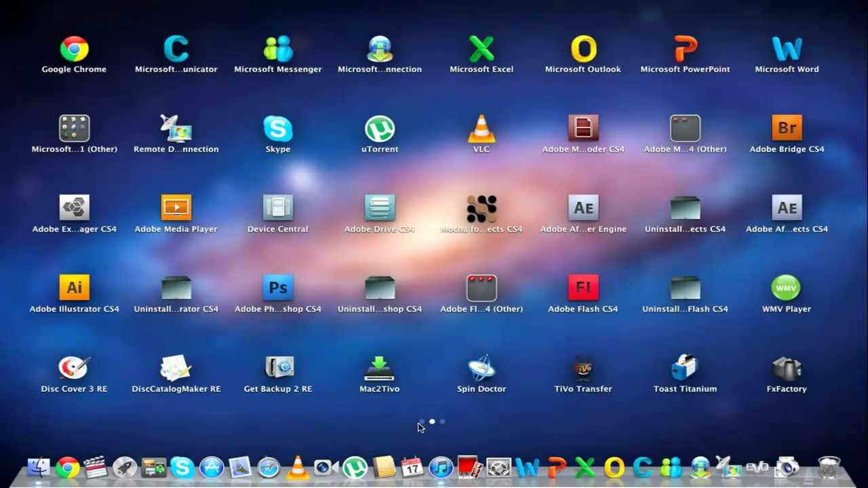This screenshot has height=488, width=868.
Task: Click Uninstall After Effects CS4 icon
Action: coord(685,208)
